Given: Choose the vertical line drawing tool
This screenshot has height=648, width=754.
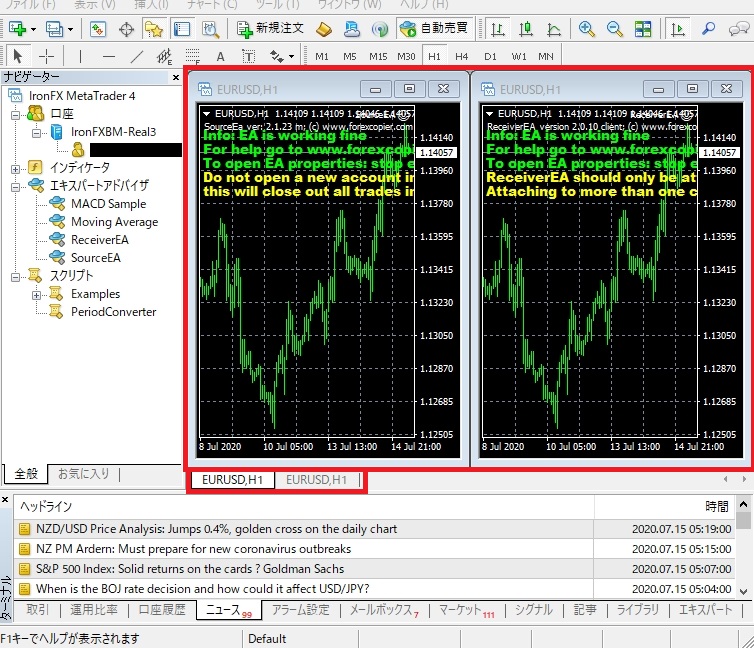Looking at the screenshot, I should coord(80,57).
